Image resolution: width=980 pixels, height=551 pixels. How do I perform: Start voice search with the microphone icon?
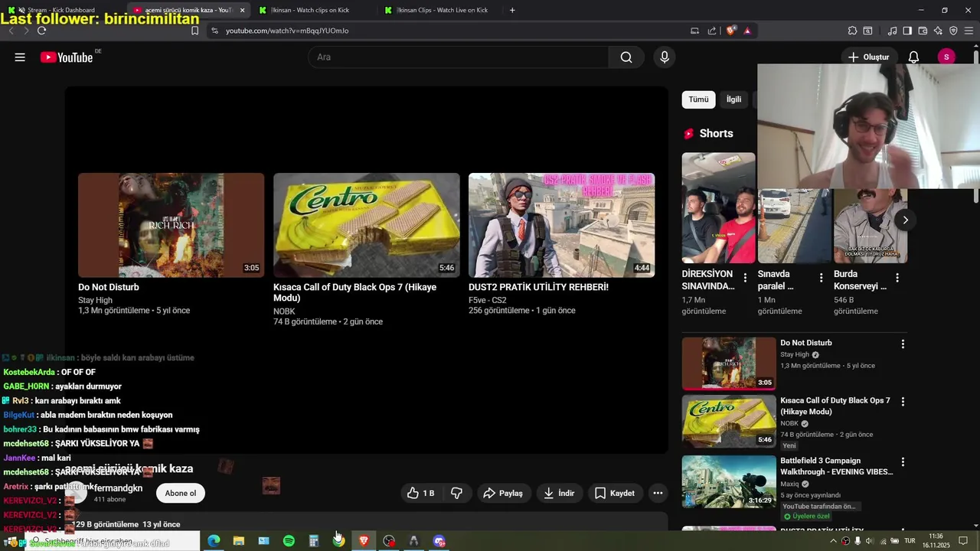click(x=664, y=57)
